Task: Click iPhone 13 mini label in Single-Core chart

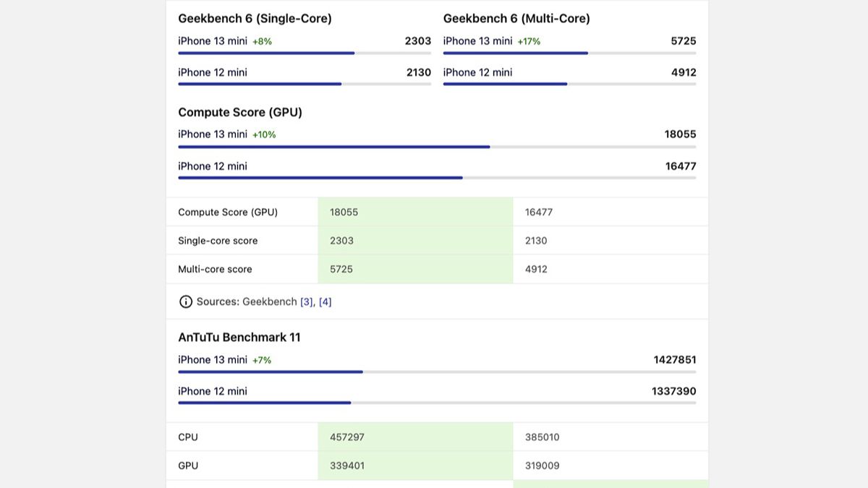Action: pyautogui.click(x=213, y=41)
